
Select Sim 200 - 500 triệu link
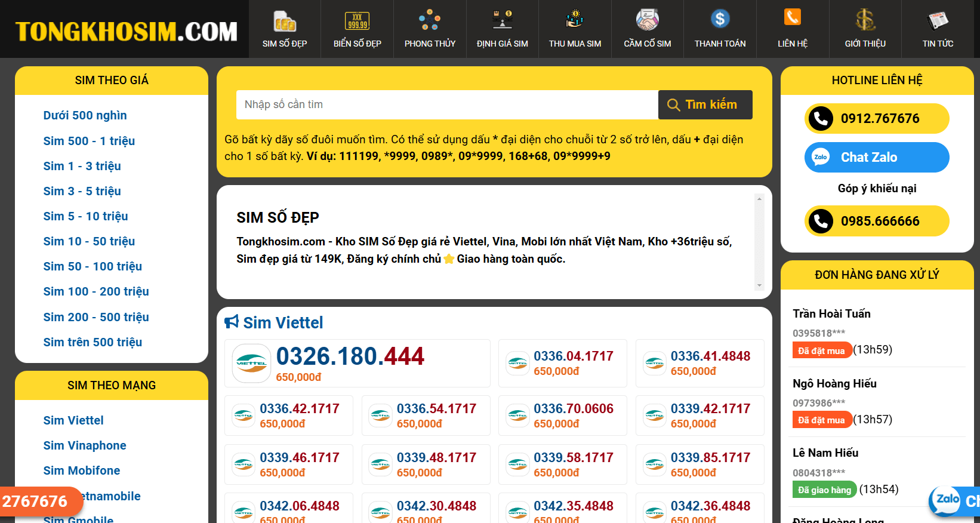point(96,317)
